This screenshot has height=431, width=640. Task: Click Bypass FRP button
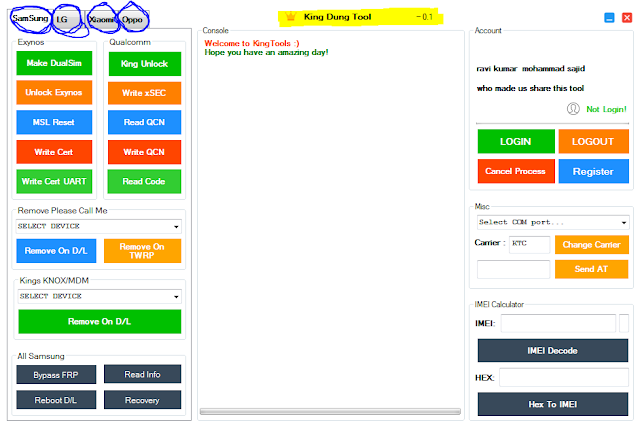pyautogui.click(x=56, y=375)
